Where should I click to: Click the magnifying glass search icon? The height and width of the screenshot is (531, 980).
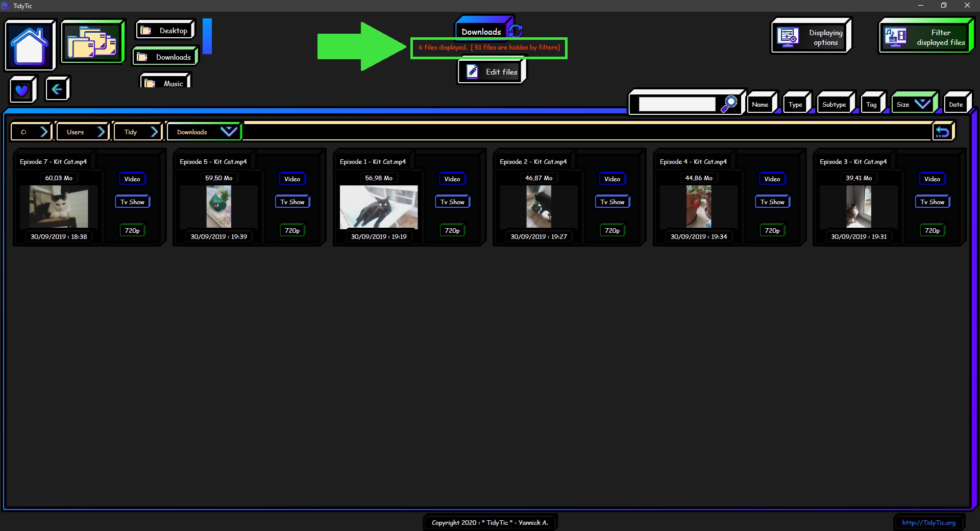tap(729, 104)
